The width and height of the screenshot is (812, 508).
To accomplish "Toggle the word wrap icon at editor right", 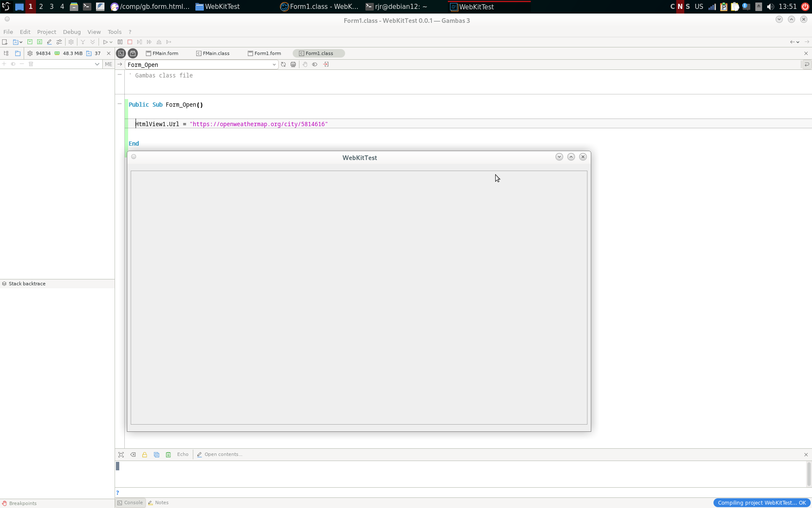I will point(807,64).
